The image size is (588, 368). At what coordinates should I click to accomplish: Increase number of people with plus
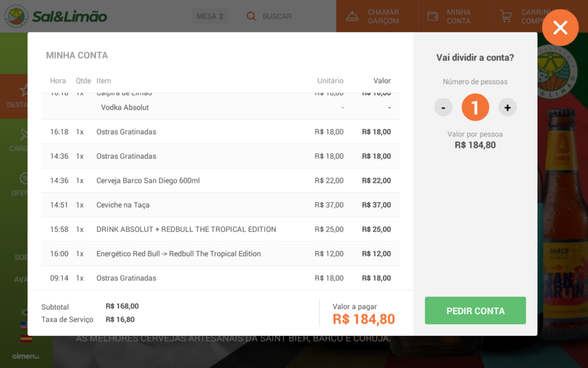[x=508, y=108]
